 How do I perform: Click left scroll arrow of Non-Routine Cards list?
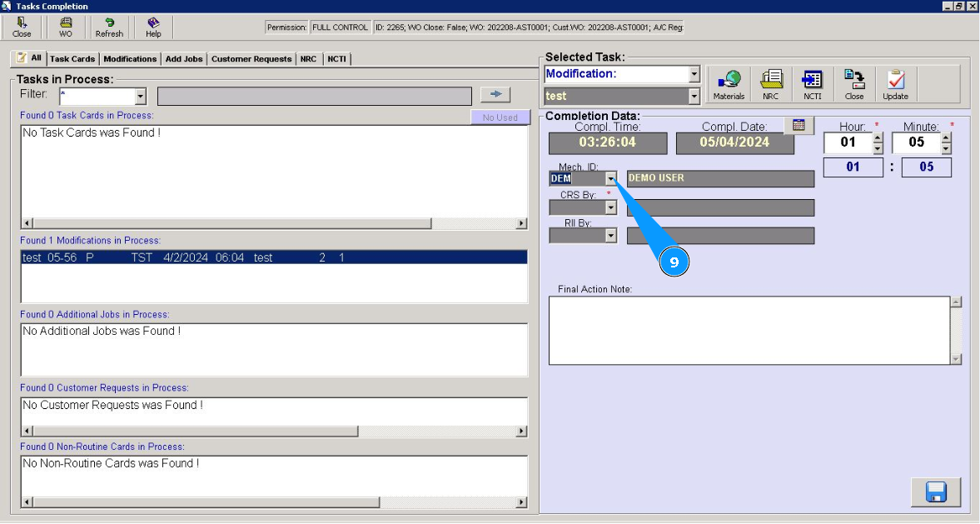(27, 502)
